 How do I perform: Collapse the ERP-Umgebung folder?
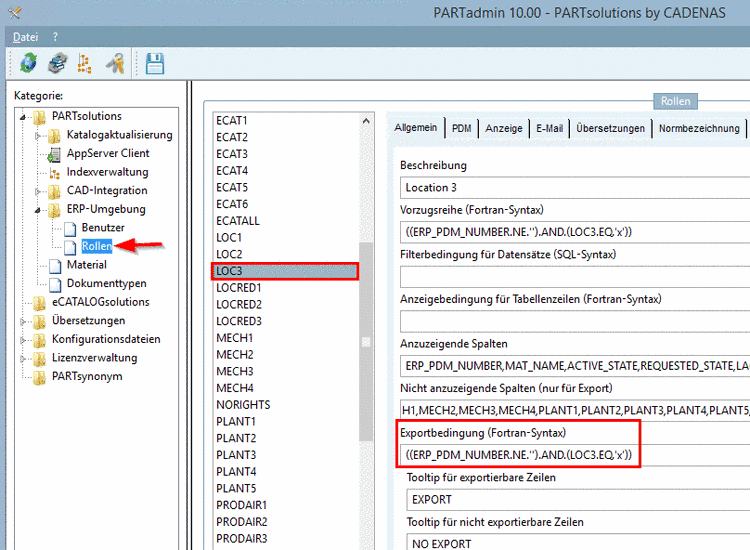(x=38, y=210)
